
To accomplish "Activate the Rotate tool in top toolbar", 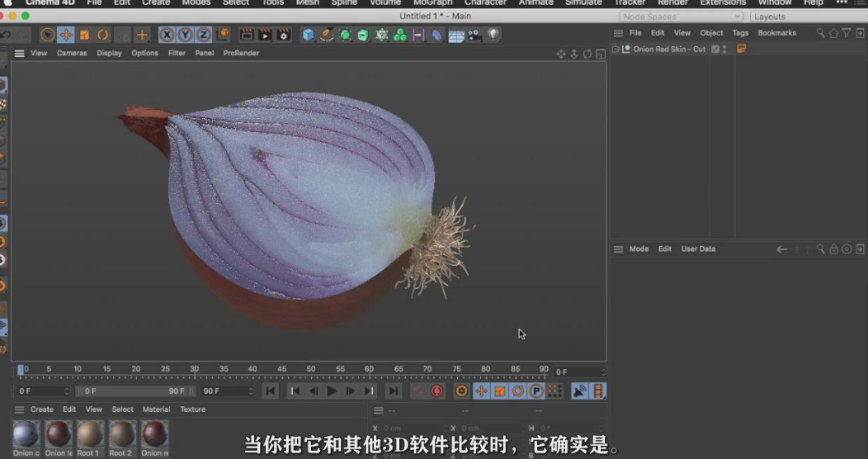I will click(x=103, y=35).
